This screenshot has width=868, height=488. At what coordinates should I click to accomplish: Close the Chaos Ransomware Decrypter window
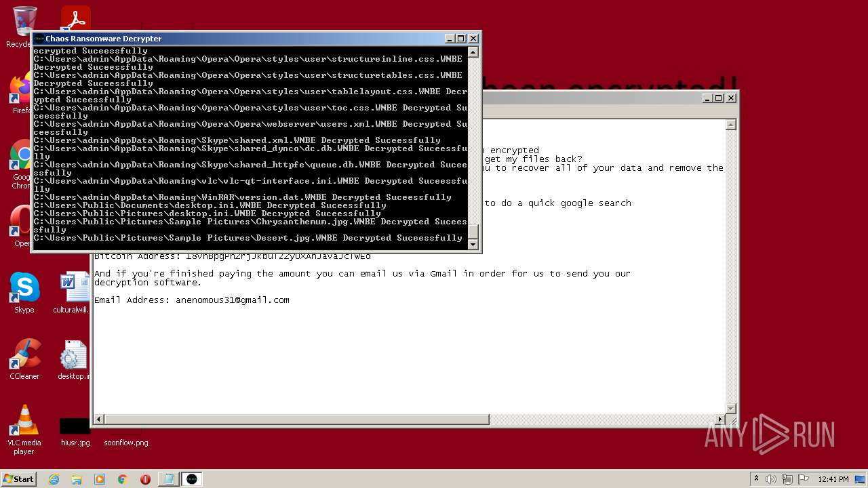click(473, 39)
